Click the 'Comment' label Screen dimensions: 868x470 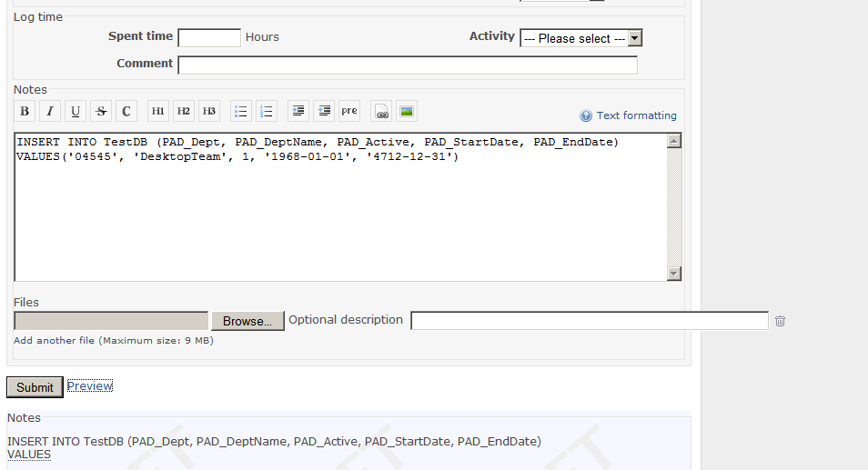tap(145, 63)
